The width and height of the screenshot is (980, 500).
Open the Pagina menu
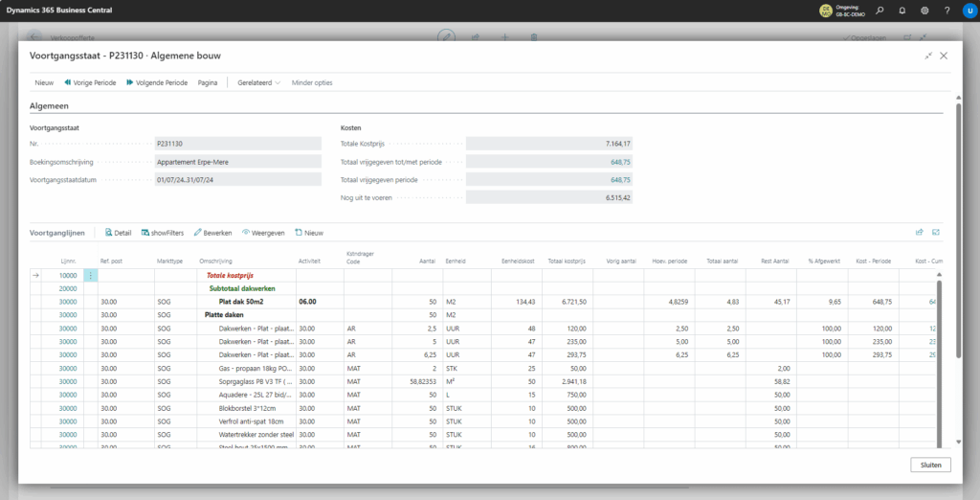point(208,82)
